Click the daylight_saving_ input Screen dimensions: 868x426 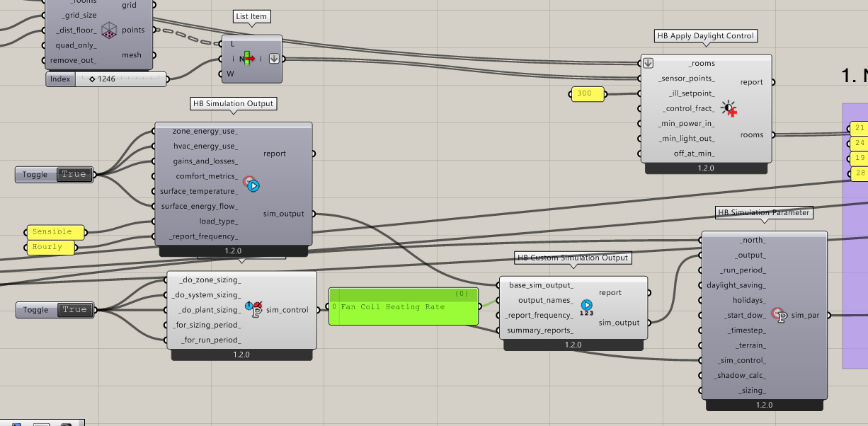tap(736, 285)
